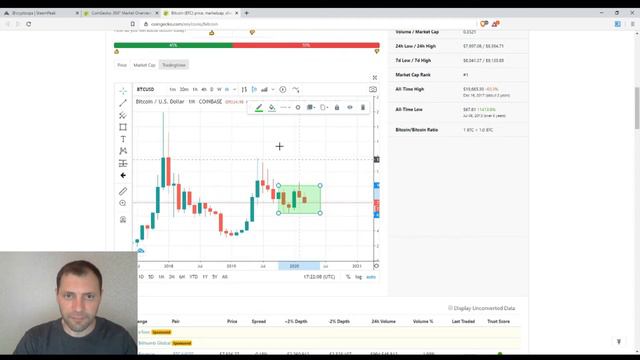Open the rectangle's border color pencil

[x=259, y=108]
